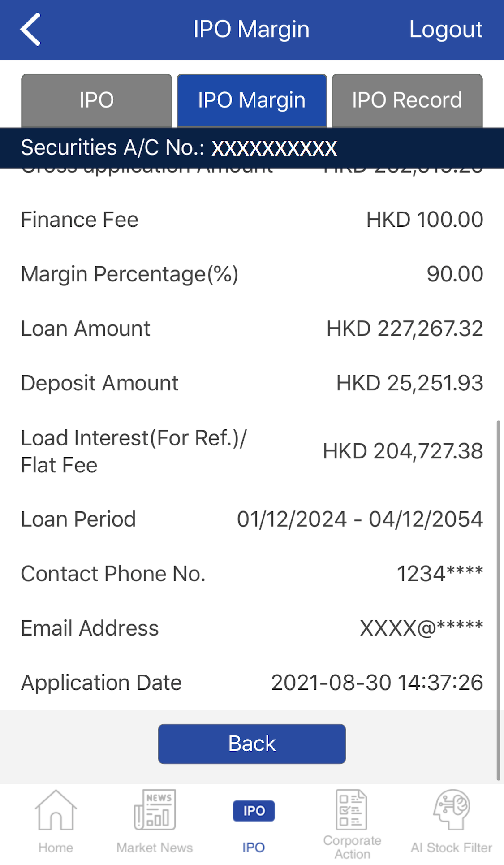Select the Loan Period date range

(360, 519)
